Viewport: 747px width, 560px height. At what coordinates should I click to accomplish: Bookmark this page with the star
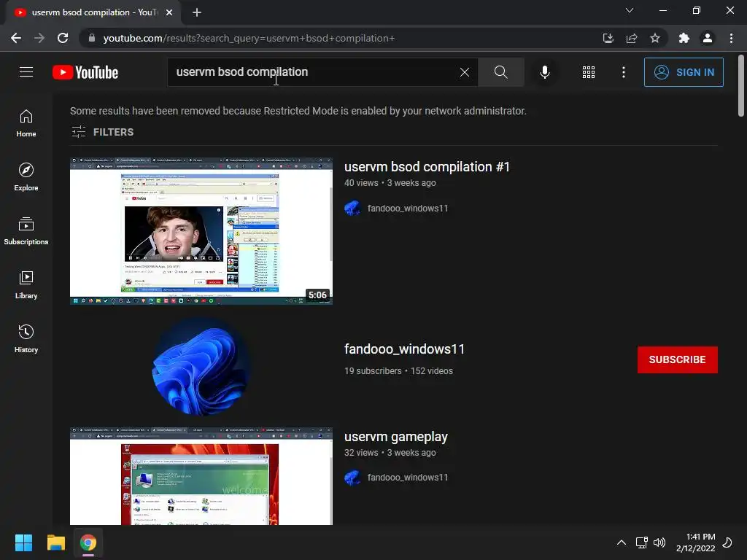pos(655,38)
